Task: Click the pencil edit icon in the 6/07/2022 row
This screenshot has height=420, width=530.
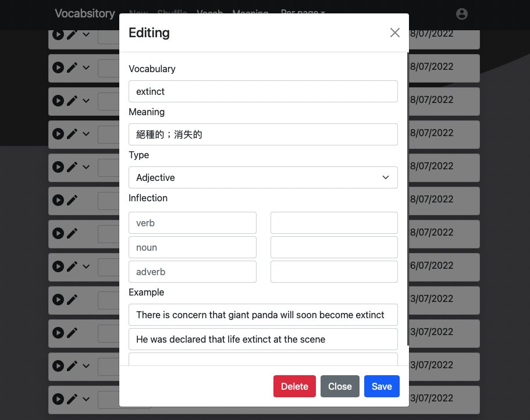Action: click(72, 266)
